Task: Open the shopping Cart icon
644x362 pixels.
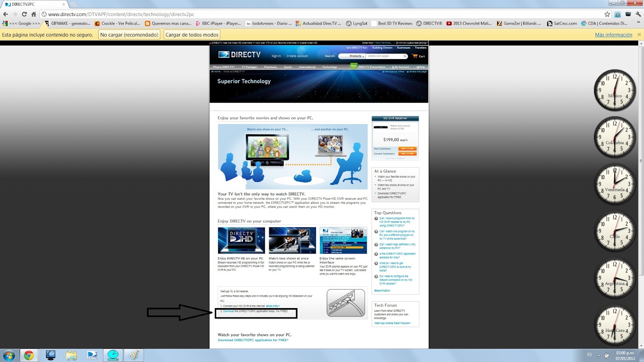Action: coord(419,56)
